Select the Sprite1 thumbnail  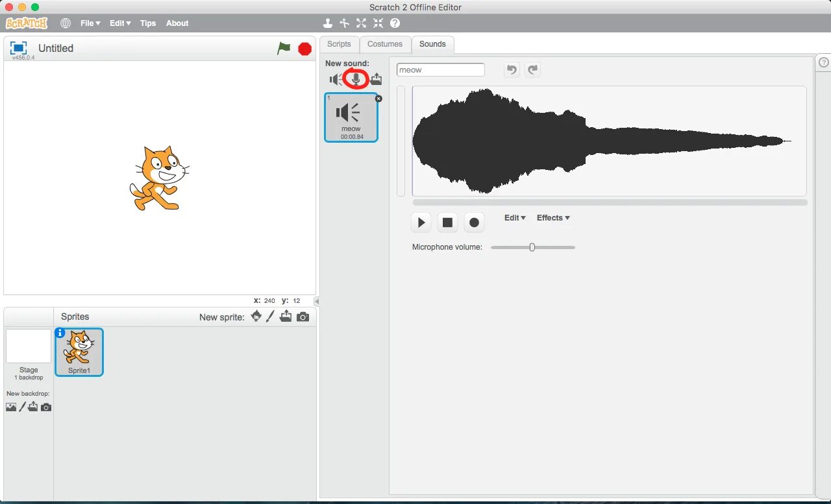click(79, 352)
